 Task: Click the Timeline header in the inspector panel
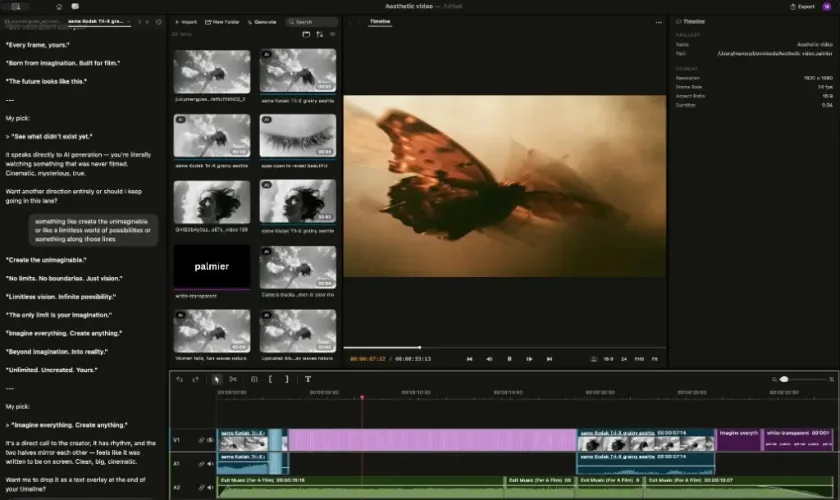coord(691,21)
